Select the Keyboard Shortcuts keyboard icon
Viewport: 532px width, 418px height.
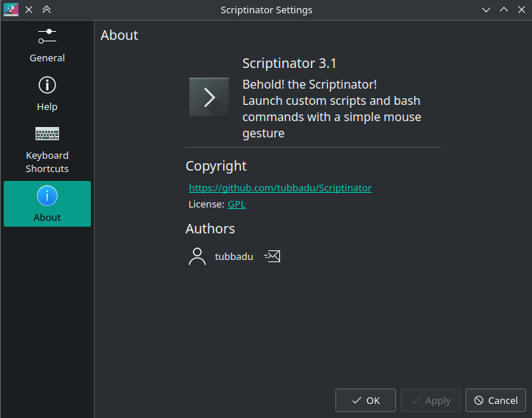(47, 134)
